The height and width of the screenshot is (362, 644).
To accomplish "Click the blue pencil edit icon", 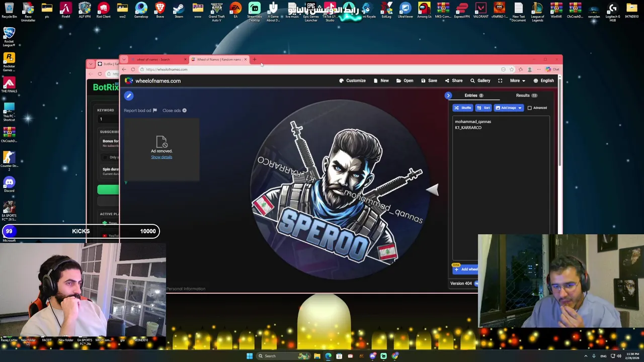I will [x=129, y=96].
